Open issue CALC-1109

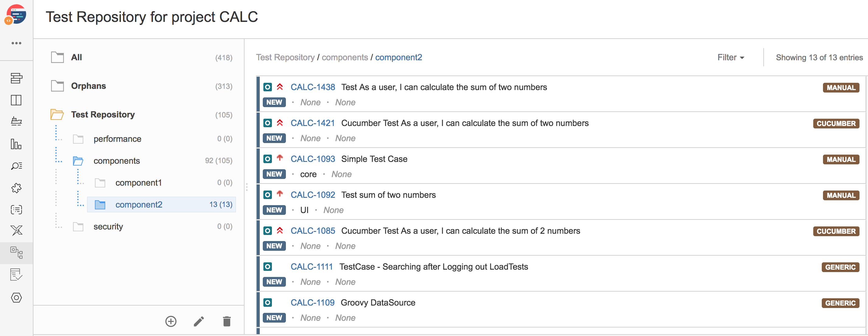pyautogui.click(x=312, y=303)
